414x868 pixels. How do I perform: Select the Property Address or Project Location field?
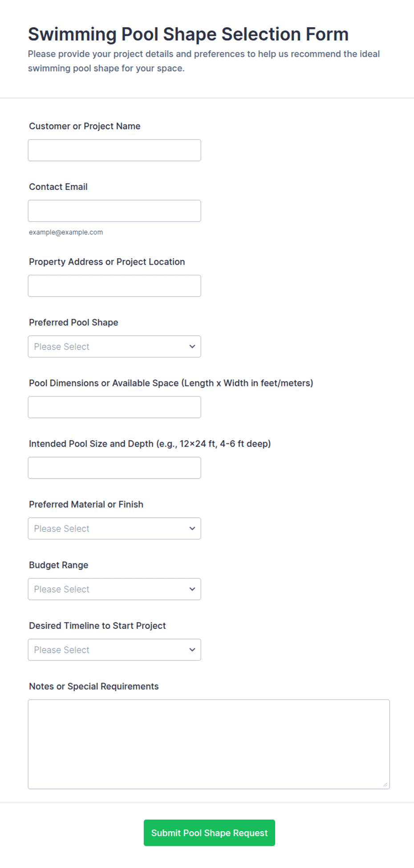tap(114, 286)
